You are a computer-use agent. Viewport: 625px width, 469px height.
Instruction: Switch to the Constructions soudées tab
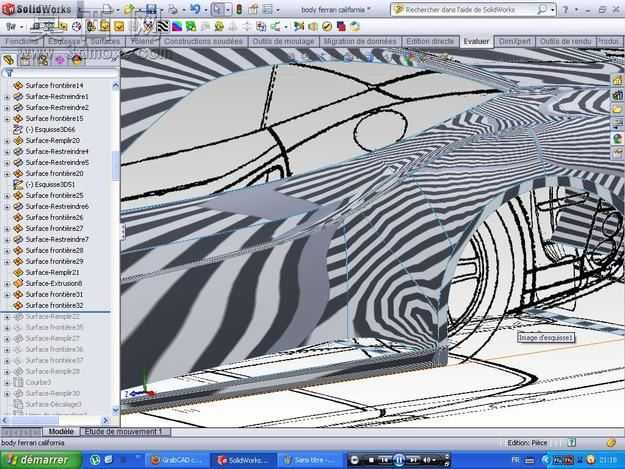pos(203,41)
